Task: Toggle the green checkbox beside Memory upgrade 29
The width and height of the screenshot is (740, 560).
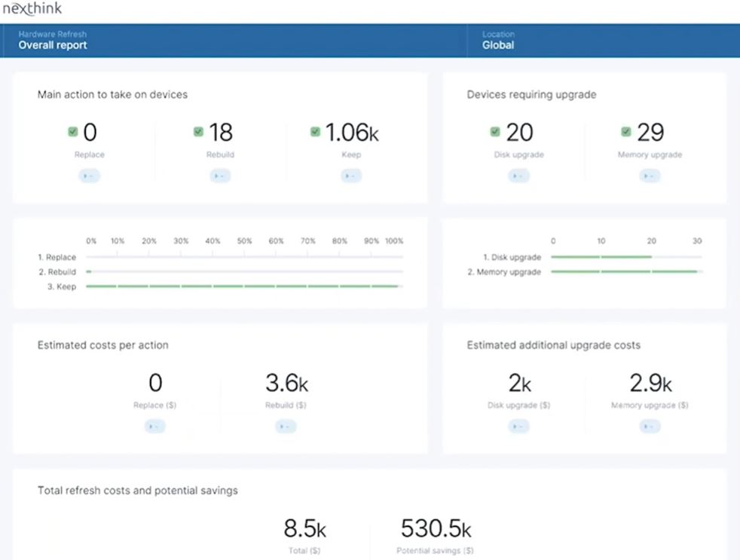Action: click(x=625, y=132)
